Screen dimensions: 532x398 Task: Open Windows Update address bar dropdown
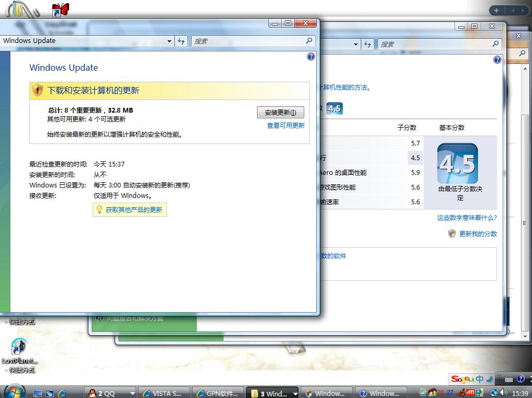point(169,41)
